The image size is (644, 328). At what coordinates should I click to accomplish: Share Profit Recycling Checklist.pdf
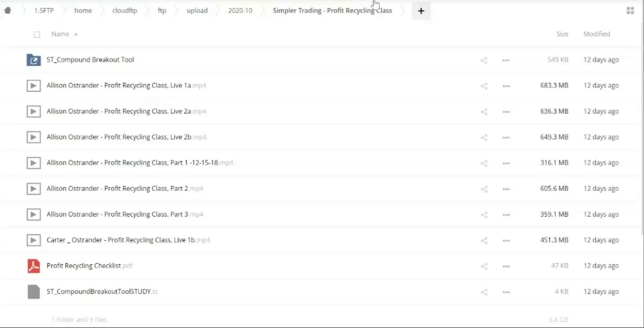484,266
